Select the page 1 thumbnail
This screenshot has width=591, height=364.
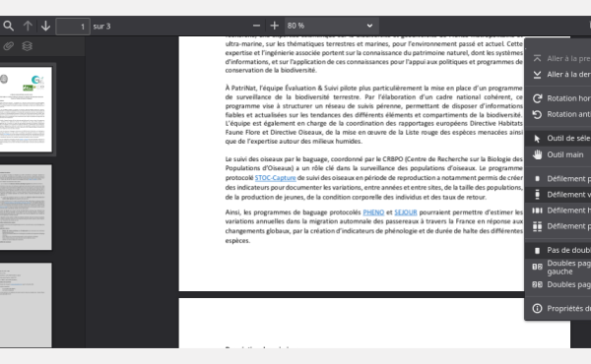coord(26,109)
